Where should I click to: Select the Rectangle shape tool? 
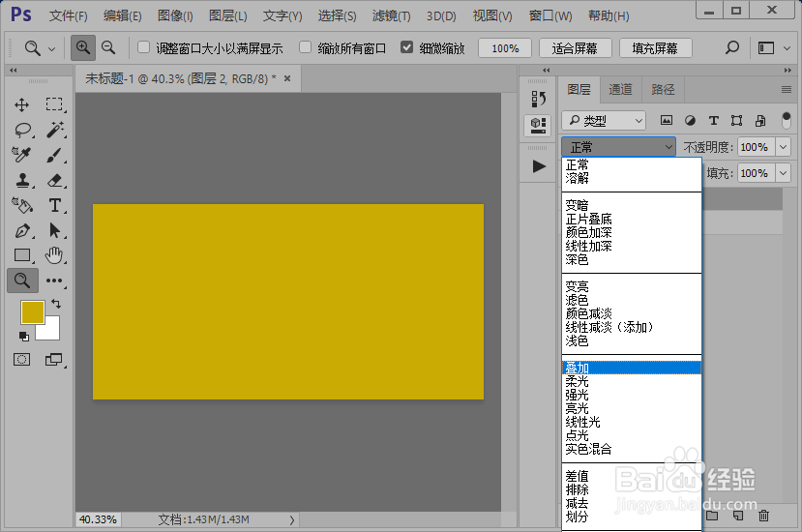pos(22,254)
